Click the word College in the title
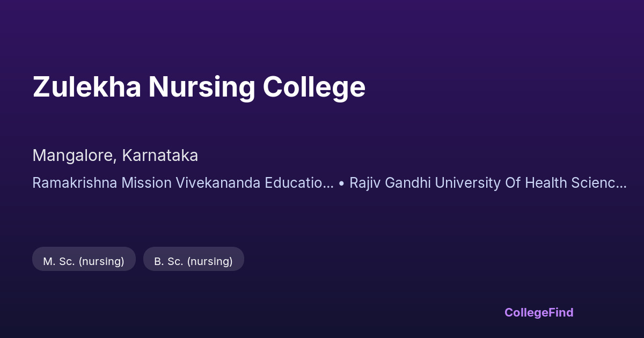The height and width of the screenshot is (338, 644). click(314, 87)
